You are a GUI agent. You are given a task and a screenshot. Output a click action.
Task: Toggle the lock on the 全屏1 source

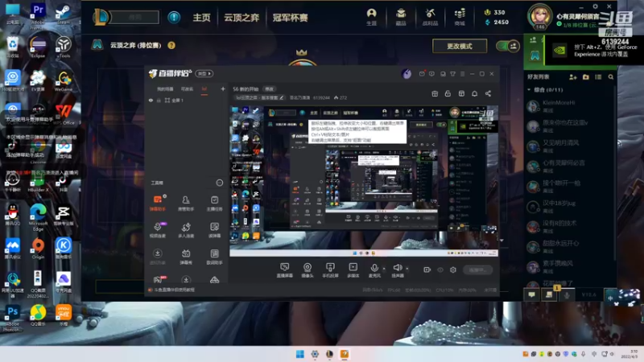coord(159,100)
